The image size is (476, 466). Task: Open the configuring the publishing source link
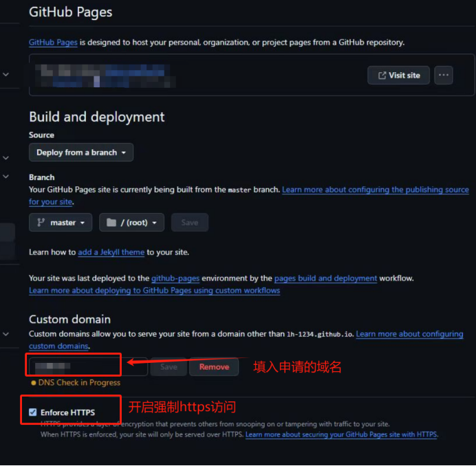click(375, 190)
